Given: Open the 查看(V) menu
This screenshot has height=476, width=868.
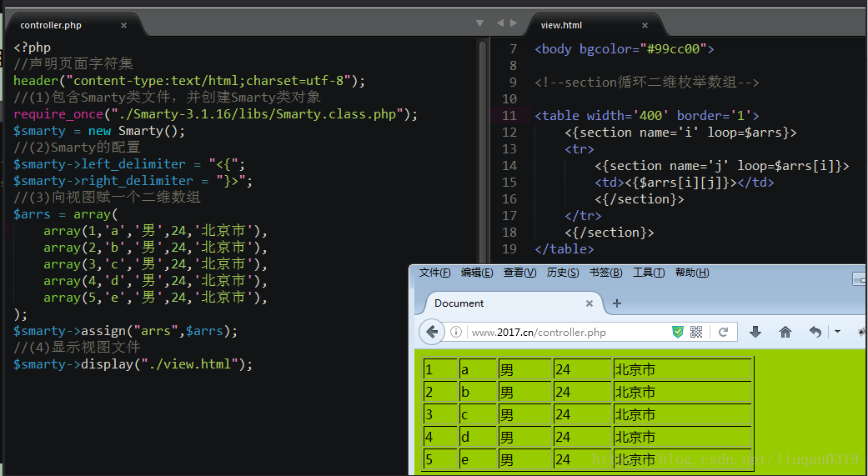Looking at the screenshot, I should [x=519, y=273].
